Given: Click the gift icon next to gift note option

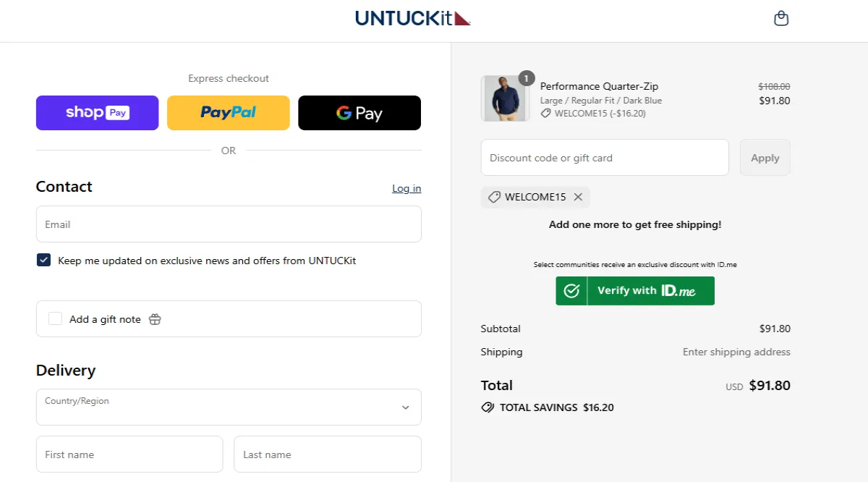Looking at the screenshot, I should tap(155, 318).
